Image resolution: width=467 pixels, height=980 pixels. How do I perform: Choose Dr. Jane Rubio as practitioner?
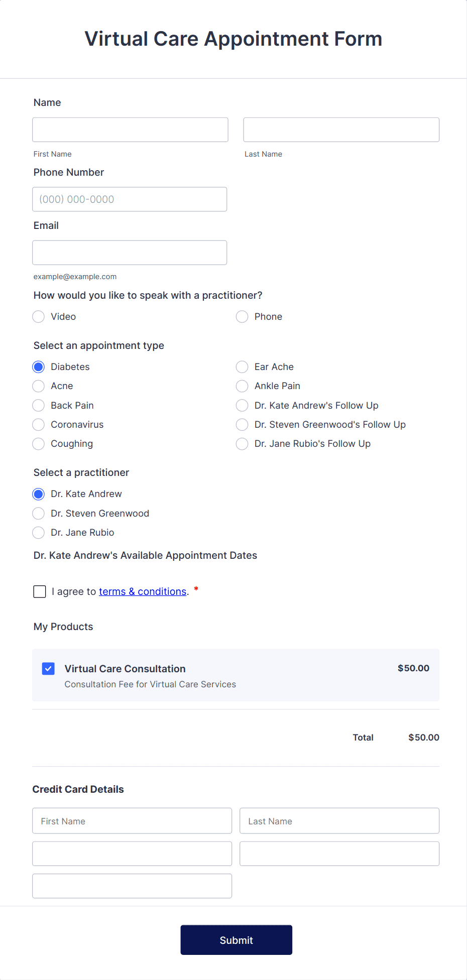point(38,532)
